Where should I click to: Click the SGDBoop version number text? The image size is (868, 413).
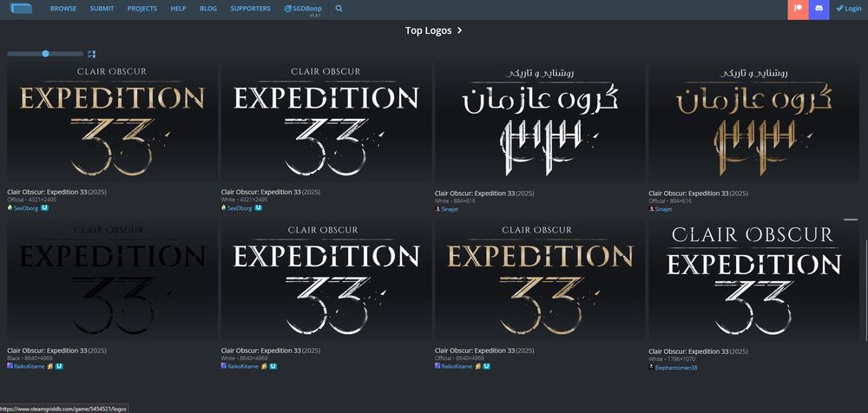pyautogui.click(x=316, y=16)
